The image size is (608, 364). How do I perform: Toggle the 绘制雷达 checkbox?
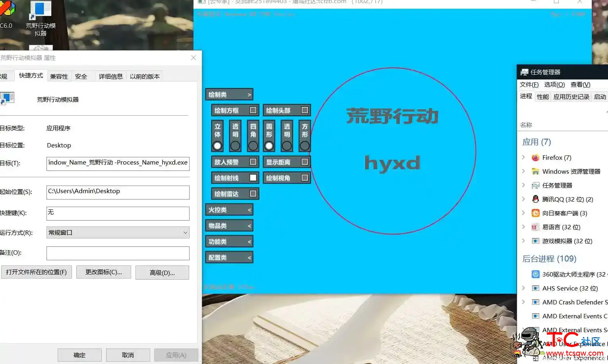coord(253,194)
